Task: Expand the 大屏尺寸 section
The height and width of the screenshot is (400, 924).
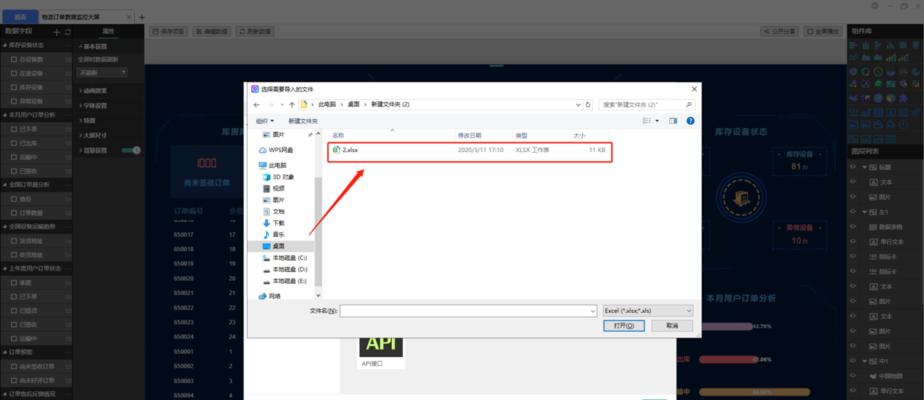Action: [94, 135]
